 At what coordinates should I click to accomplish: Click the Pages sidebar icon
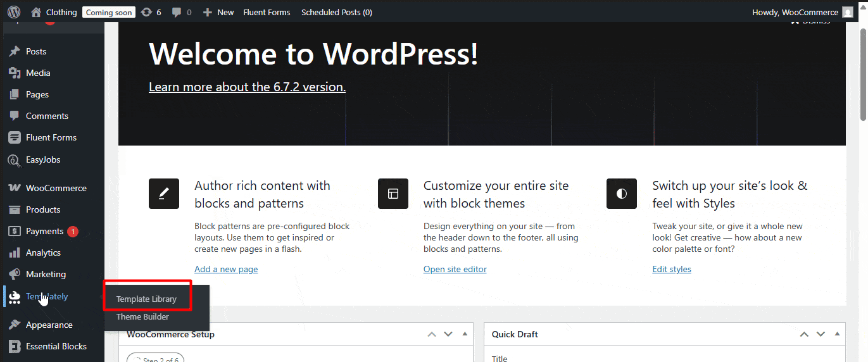tap(15, 94)
